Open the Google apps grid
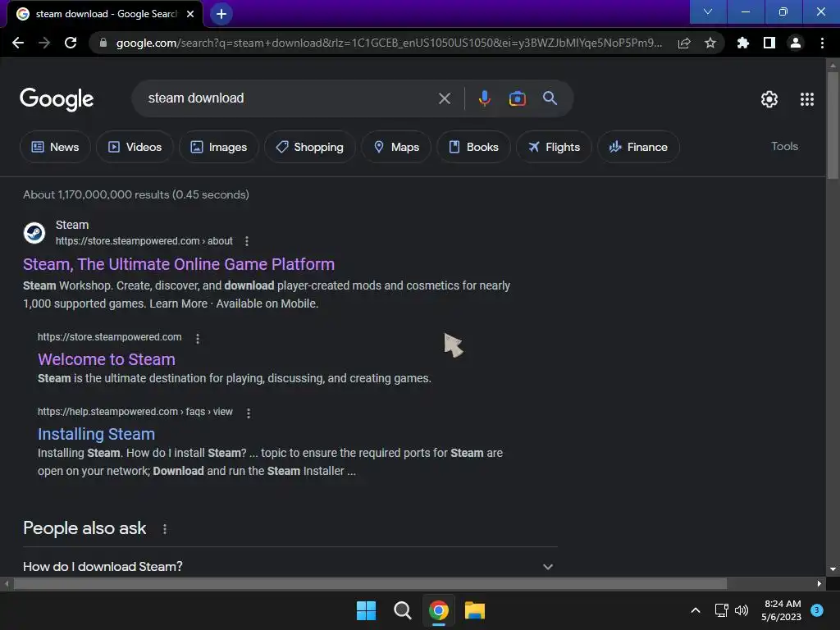This screenshot has height=630, width=840. pos(807,99)
